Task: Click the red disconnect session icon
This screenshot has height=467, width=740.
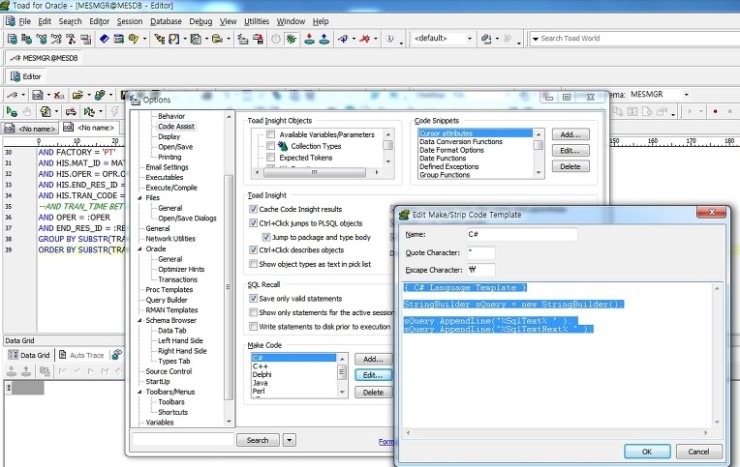Action: tap(364, 39)
